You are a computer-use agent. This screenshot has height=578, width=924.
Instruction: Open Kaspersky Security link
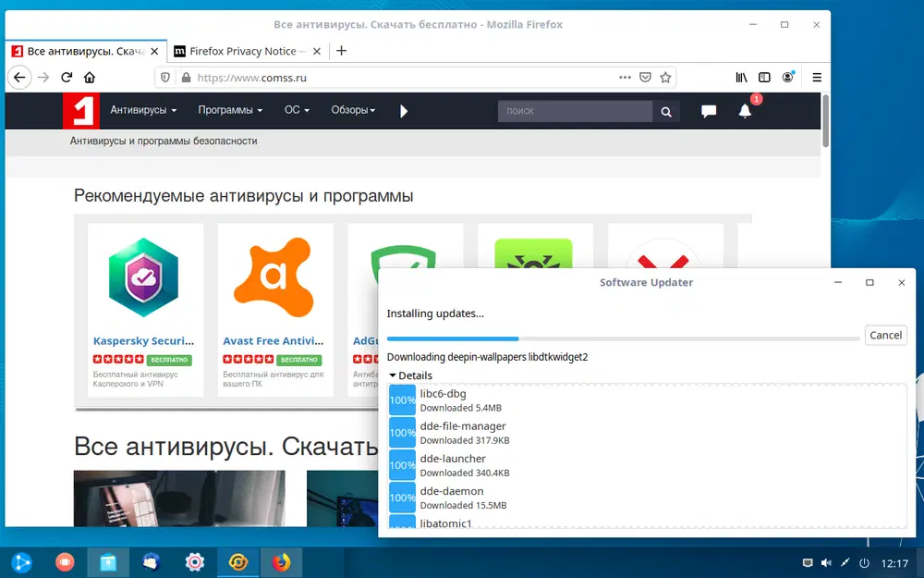[143, 341]
